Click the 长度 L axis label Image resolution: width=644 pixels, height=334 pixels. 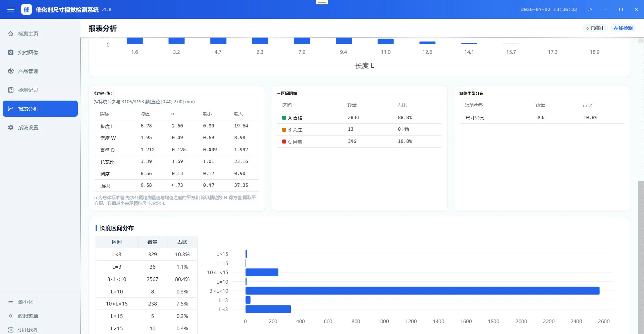coord(365,66)
